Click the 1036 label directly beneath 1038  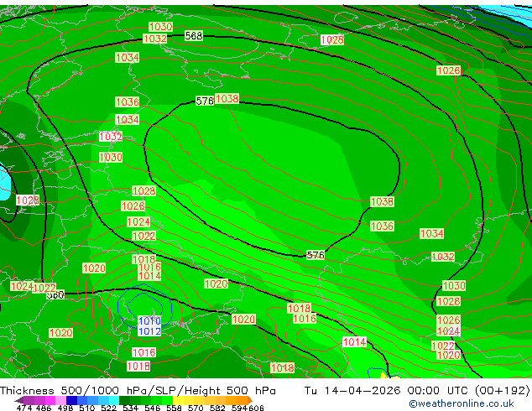coord(382,226)
